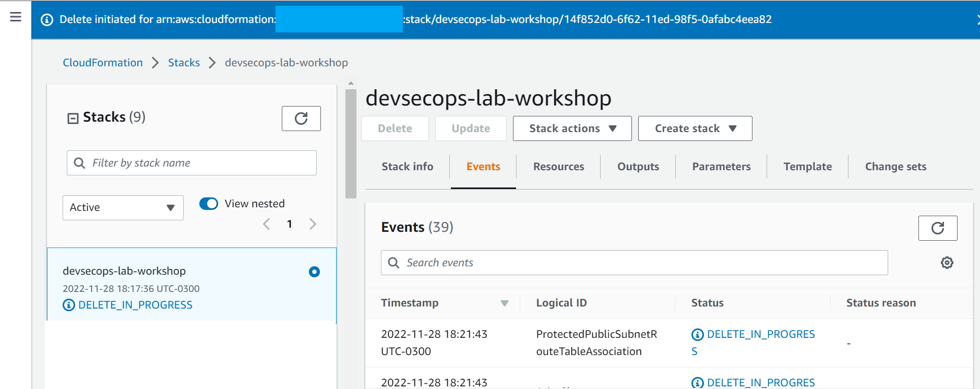
Task: Click the magnifier in Search events
Action: (393, 263)
